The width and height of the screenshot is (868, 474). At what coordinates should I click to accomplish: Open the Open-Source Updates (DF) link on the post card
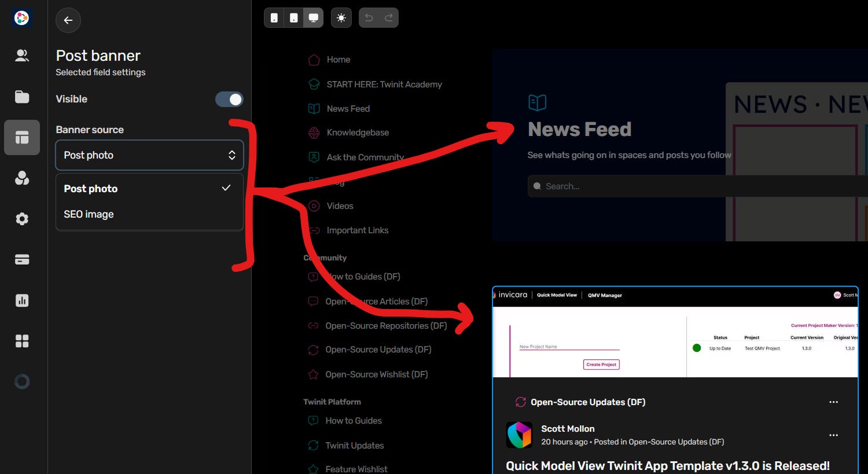(588, 402)
